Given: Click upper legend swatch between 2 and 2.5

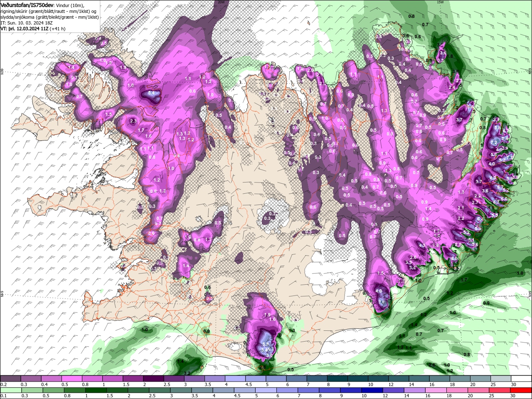Looking at the screenshot, I should 153,379.
